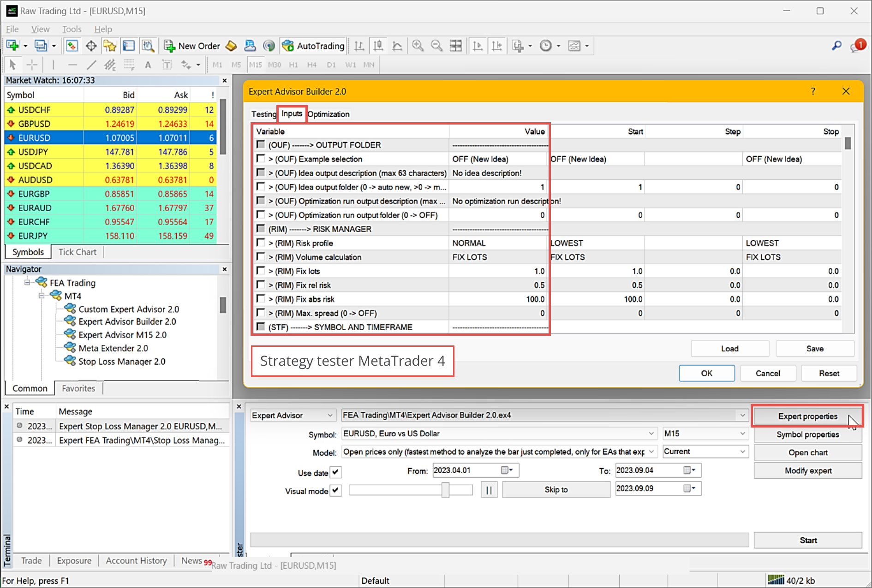
Task: Collapse the MT4 tree node in Navigator
Action: pyautogui.click(x=42, y=296)
